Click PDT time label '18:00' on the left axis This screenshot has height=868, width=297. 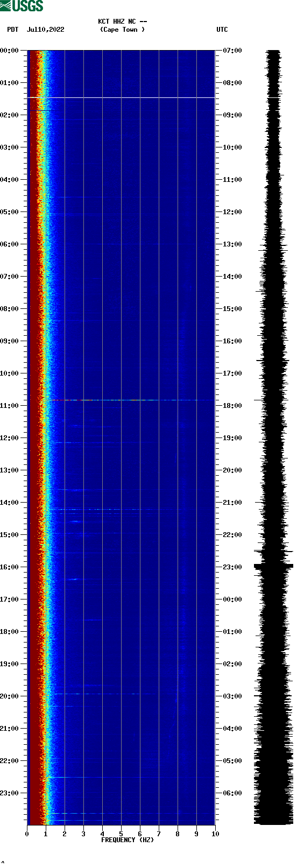[x=10, y=632]
